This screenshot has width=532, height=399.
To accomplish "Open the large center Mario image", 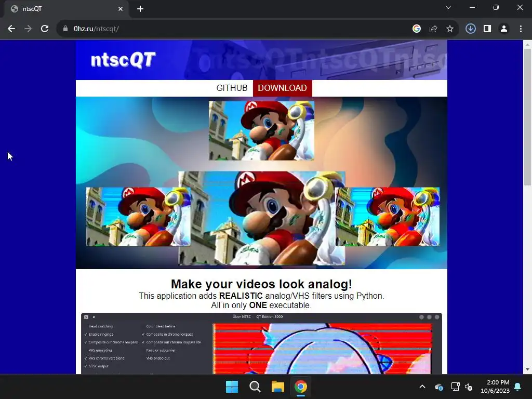I will [x=262, y=218].
